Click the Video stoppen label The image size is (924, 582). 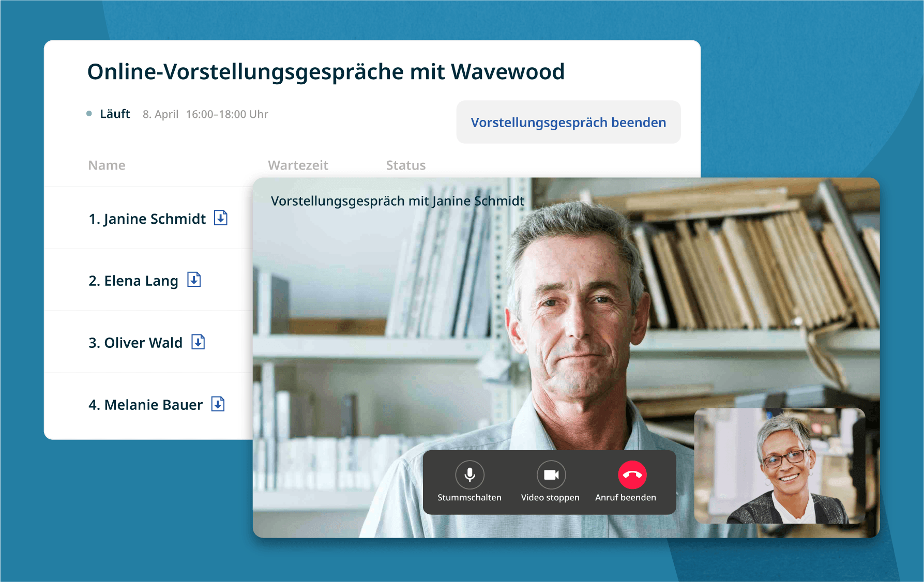click(x=550, y=497)
